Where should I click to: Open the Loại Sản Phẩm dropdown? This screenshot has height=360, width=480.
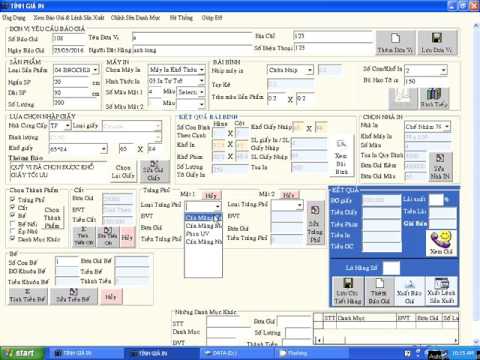pyautogui.click(x=95, y=70)
